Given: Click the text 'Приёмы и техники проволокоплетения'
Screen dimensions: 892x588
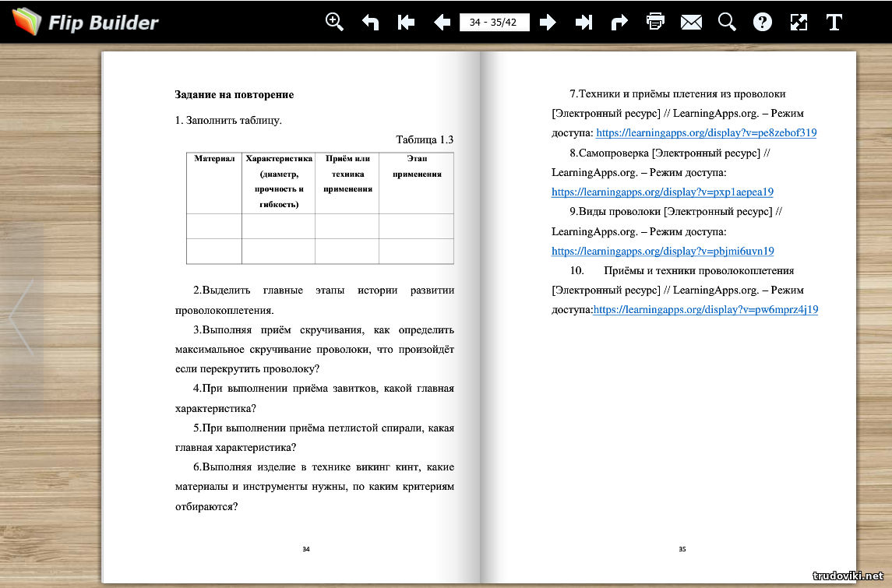Looking at the screenshot, I should (x=699, y=271).
